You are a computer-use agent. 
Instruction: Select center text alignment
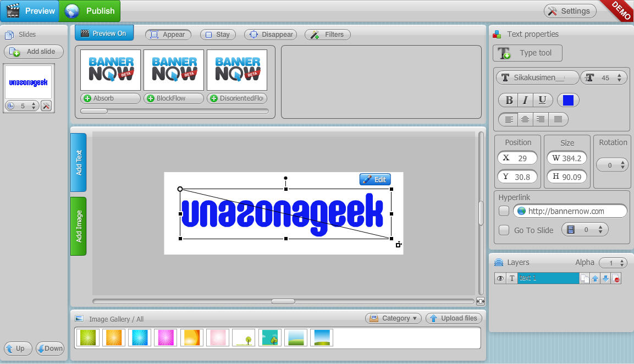tap(524, 119)
